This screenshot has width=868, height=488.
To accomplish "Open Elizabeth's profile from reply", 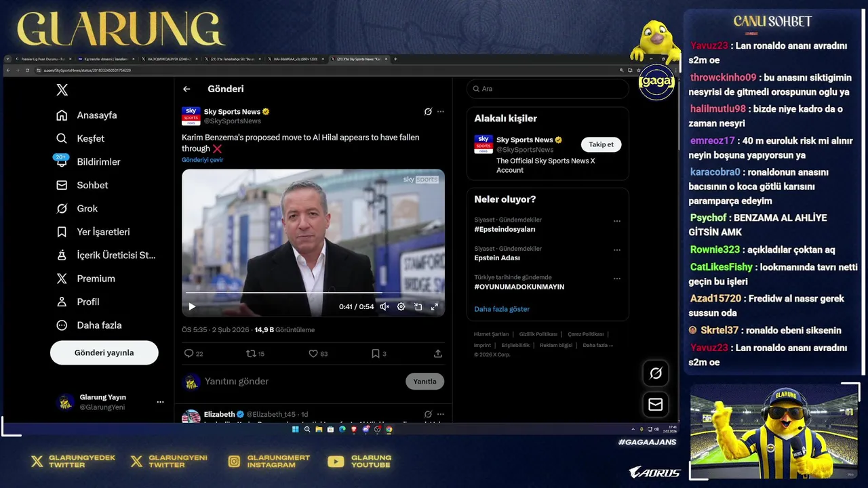I will tap(219, 414).
